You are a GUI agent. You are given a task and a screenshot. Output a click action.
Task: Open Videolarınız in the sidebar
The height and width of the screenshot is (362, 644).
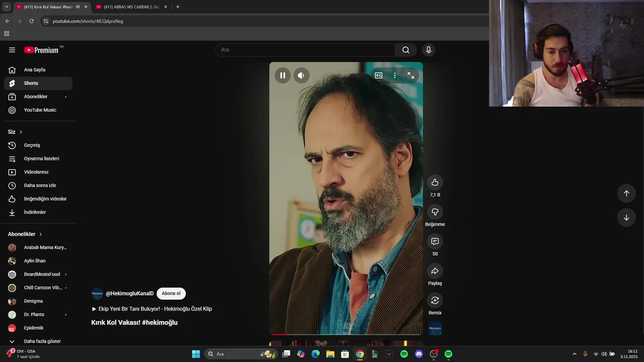coord(38,172)
